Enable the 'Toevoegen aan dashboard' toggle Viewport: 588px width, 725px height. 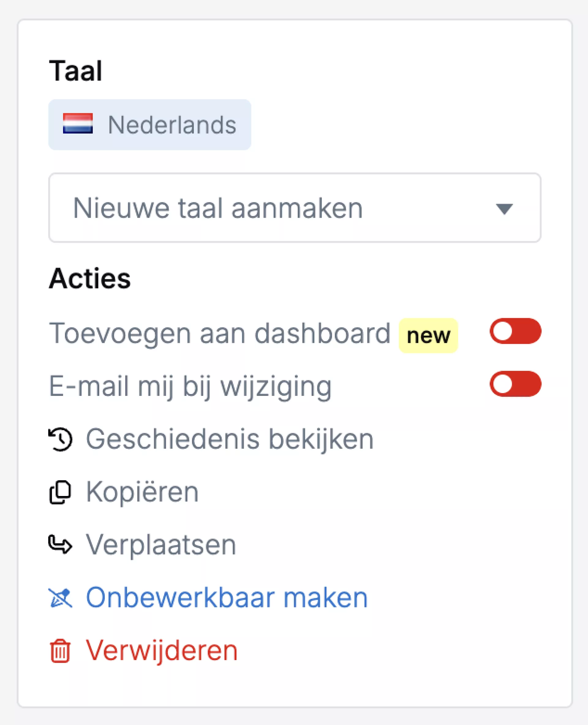(x=515, y=331)
